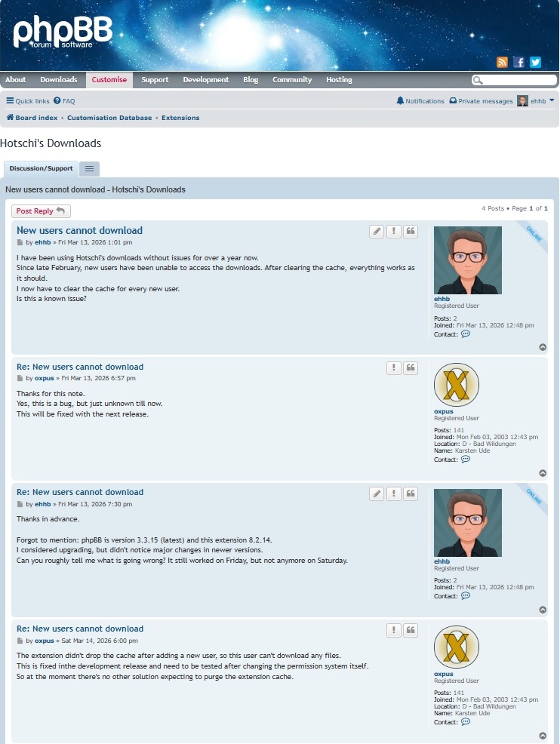Open the ehhb user account dropdown
The height and width of the screenshot is (744, 560).
click(x=537, y=101)
